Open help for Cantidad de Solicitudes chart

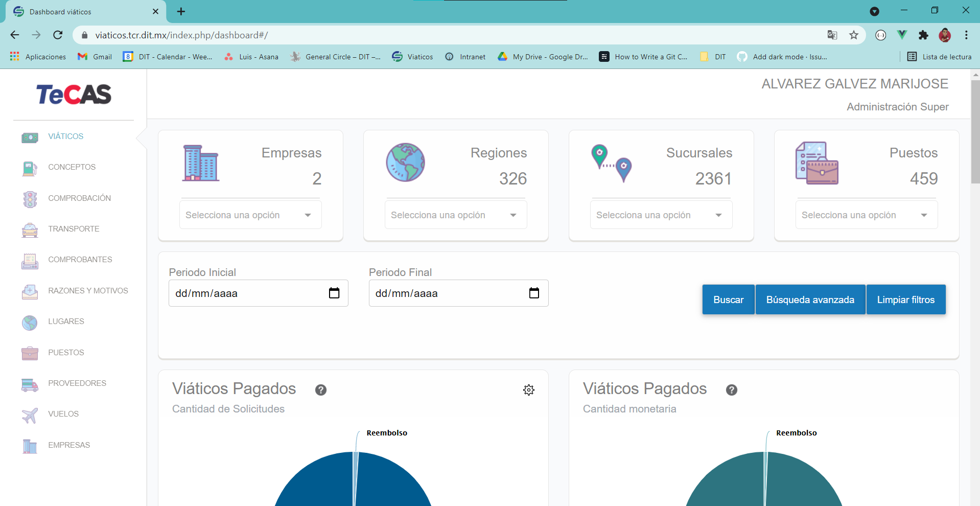click(x=321, y=390)
